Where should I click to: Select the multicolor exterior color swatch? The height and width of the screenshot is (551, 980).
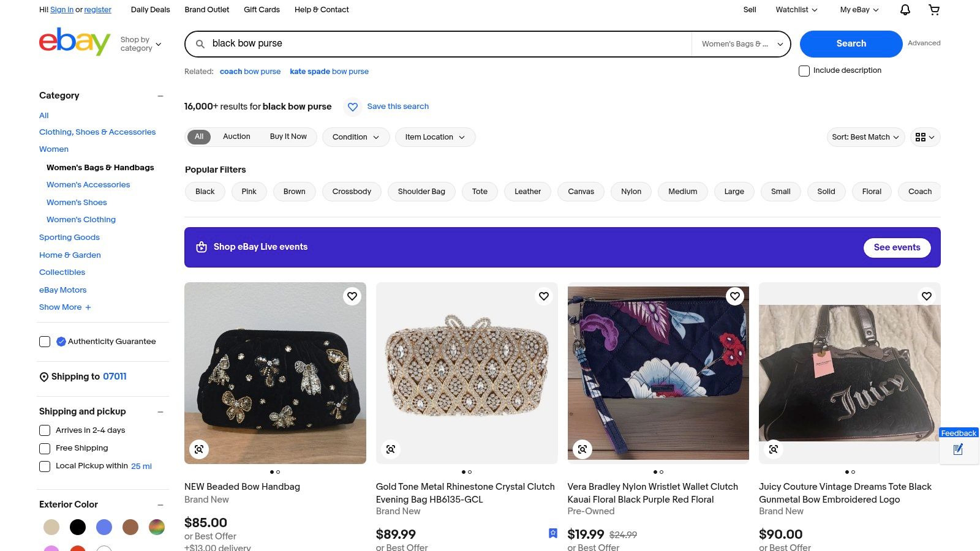(157, 527)
